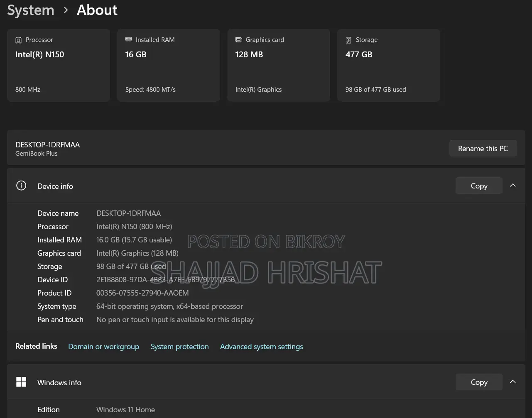This screenshot has width=532, height=418.
Task: Copy the Windows info details
Action: [x=479, y=382]
